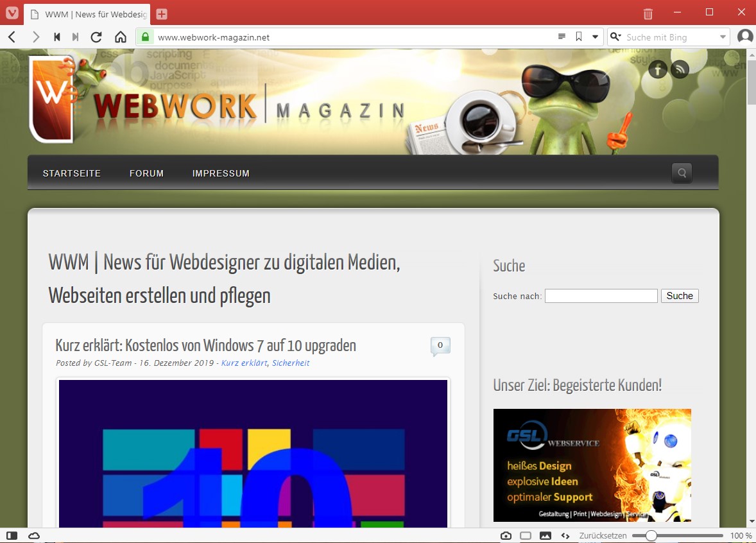Image resolution: width=756 pixels, height=543 pixels.
Task: Open the Windows 10 article image
Action: click(253, 453)
